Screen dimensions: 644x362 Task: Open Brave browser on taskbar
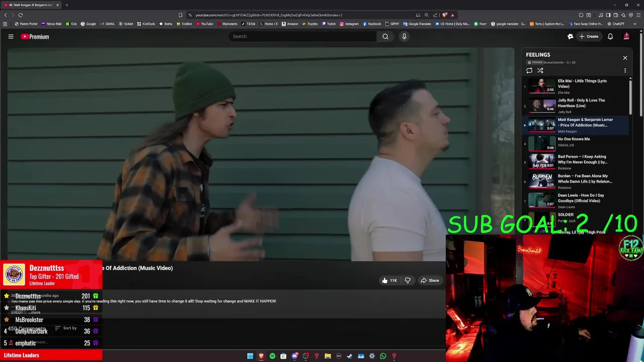point(261,356)
